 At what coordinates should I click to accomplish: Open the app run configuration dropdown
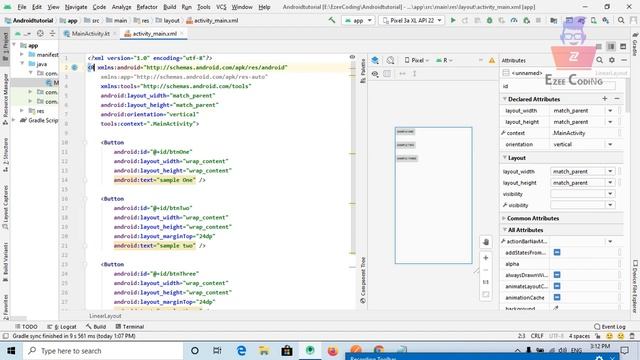point(359,20)
